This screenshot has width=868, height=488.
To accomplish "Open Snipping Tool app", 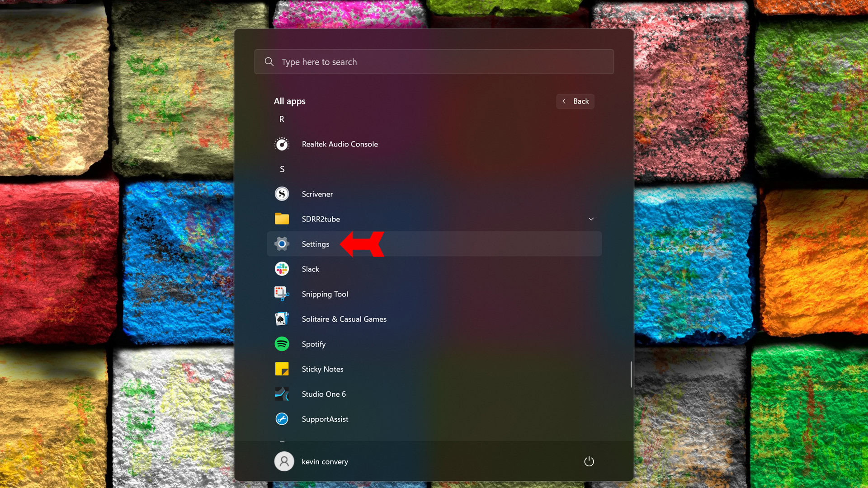I will tap(324, 294).
